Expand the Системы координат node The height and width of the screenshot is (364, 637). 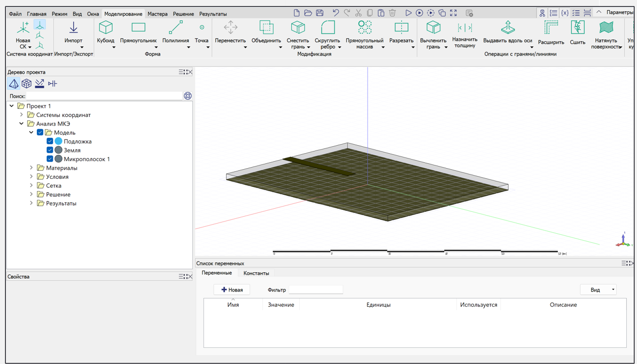tap(21, 115)
